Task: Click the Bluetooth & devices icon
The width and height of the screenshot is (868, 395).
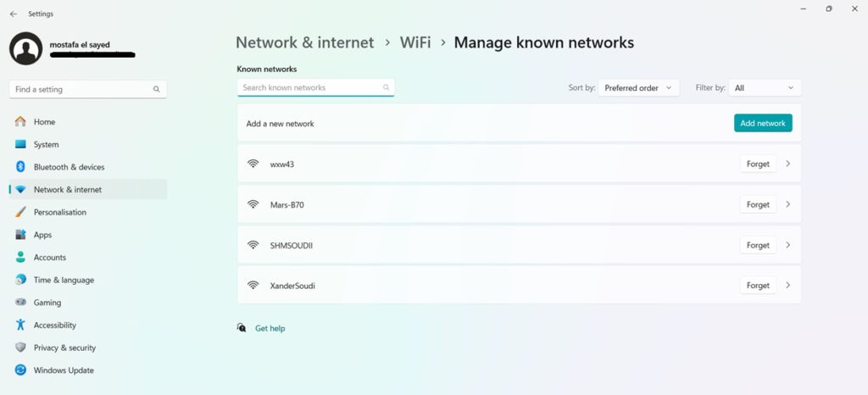Action: pos(20,167)
